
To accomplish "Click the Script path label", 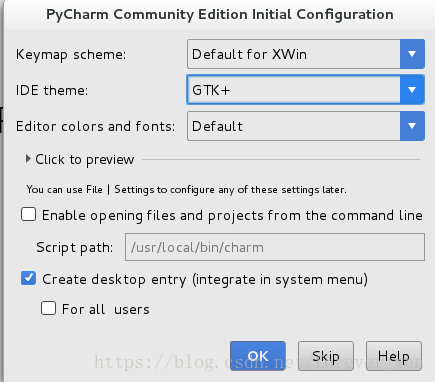I will pos(75,247).
